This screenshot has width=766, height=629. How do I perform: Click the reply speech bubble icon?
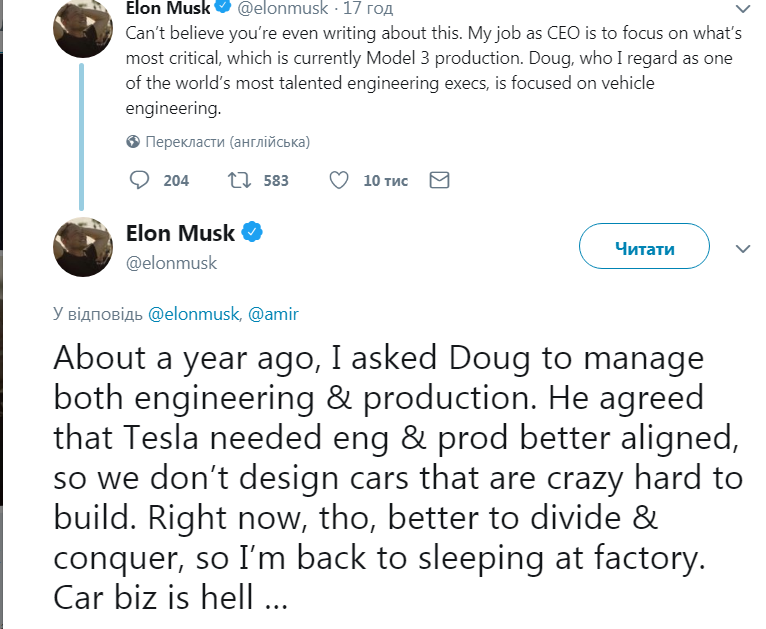tap(139, 180)
